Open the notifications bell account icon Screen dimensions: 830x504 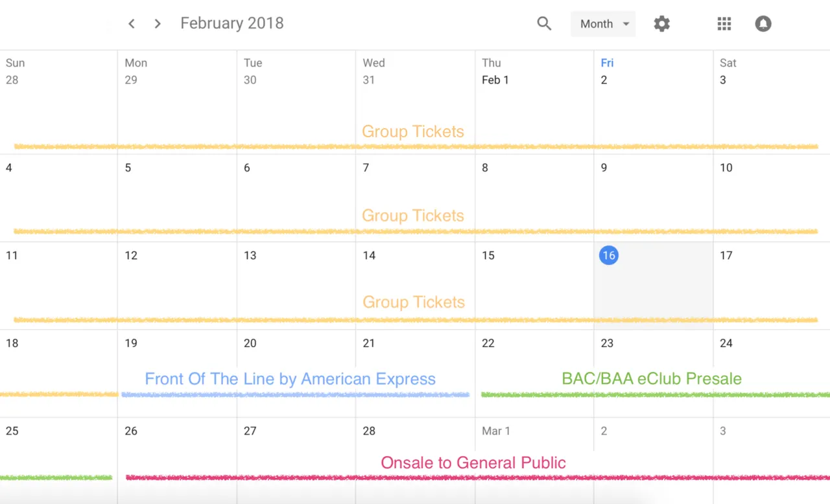coord(763,24)
